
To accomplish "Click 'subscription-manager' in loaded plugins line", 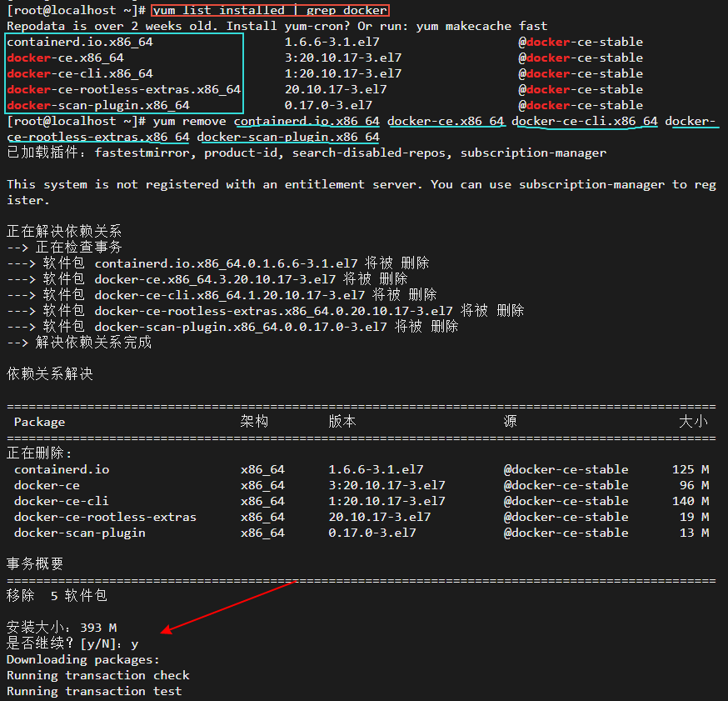I will pyautogui.click(x=533, y=153).
